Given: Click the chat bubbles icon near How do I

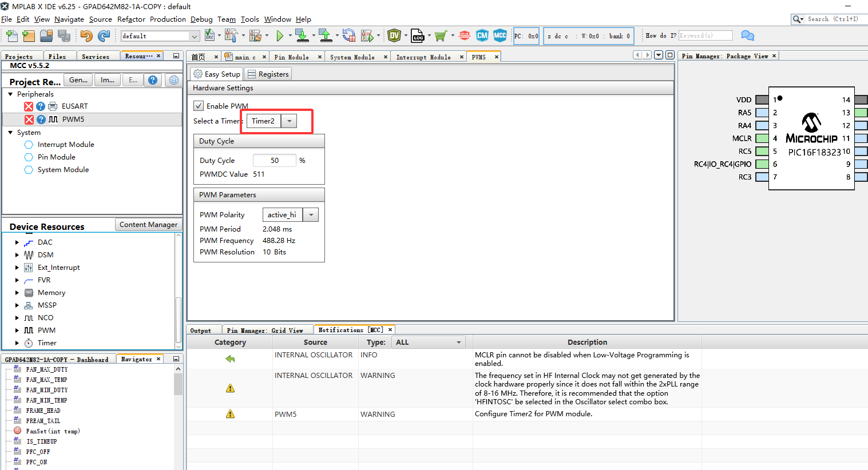Looking at the screenshot, I should pos(747,35).
